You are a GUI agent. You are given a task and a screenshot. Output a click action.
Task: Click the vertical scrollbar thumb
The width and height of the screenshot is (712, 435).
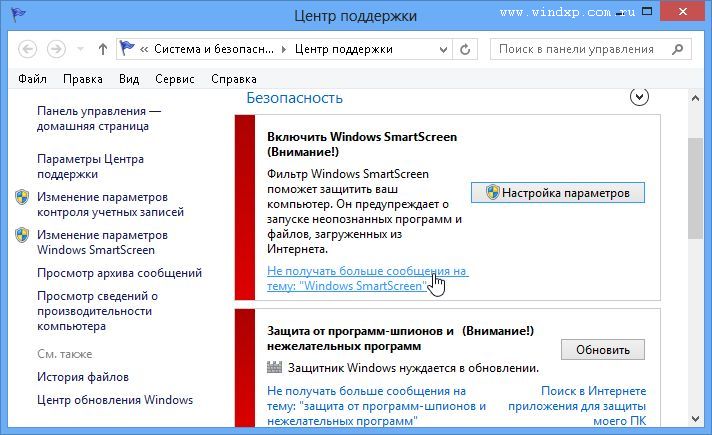pyautogui.click(x=695, y=188)
